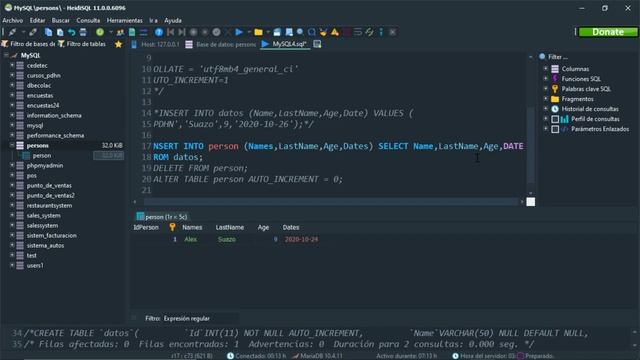Click Palabras clave SQL helper item
This screenshot has width=640, height=360.
pyautogui.click(x=586, y=89)
